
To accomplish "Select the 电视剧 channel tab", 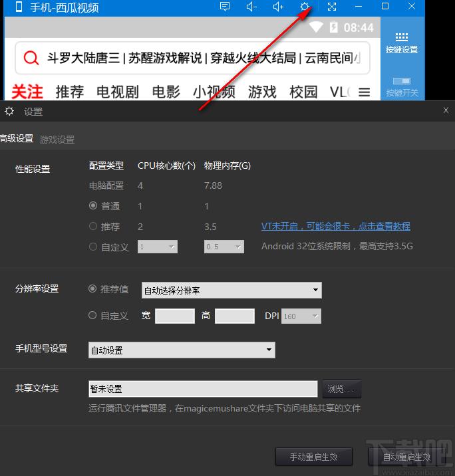I will coord(117,92).
